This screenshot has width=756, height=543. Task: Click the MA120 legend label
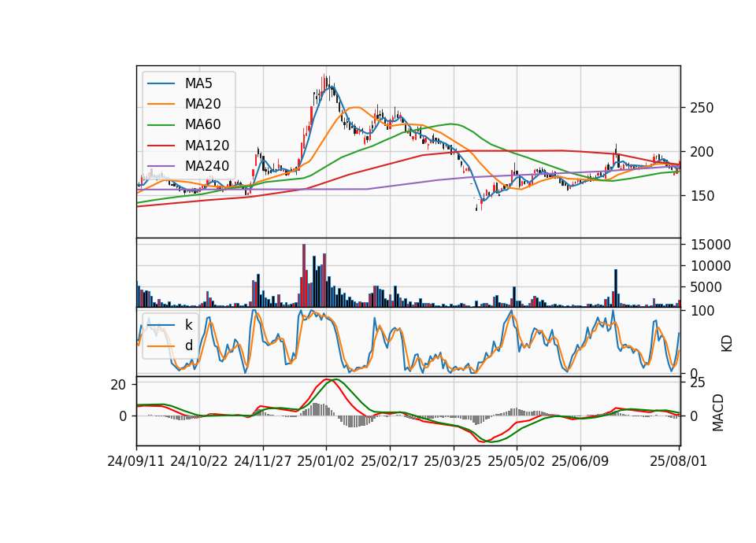[x=207, y=146]
